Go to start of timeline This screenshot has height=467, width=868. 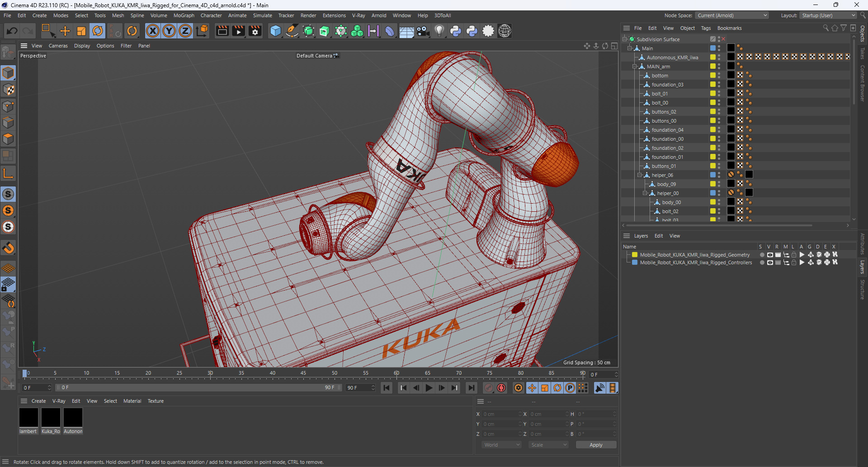(x=387, y=388)
